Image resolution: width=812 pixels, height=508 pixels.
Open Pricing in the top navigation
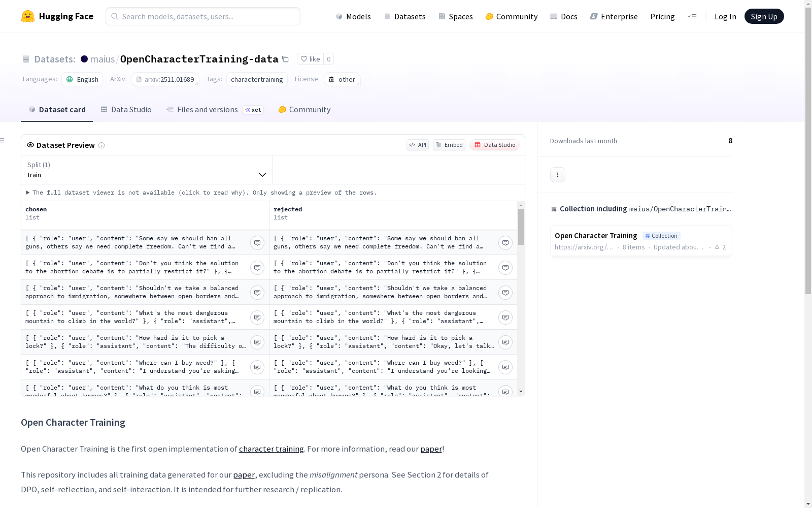point(662,16)
